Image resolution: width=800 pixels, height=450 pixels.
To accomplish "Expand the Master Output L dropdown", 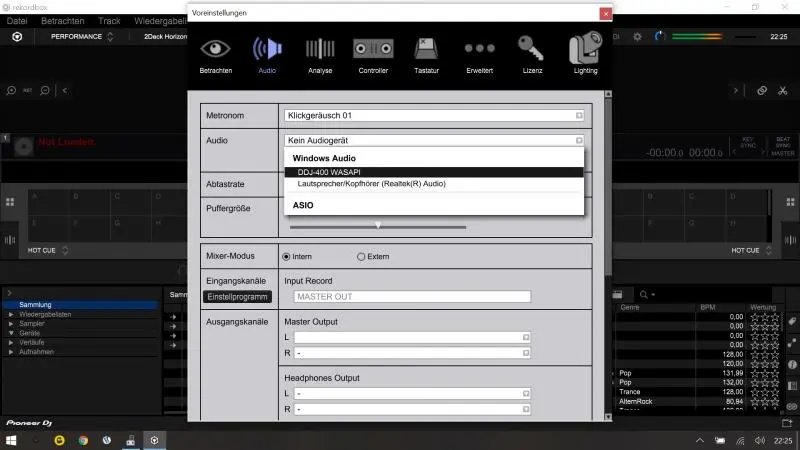I will pyautogui.click(x=411, y=338).
